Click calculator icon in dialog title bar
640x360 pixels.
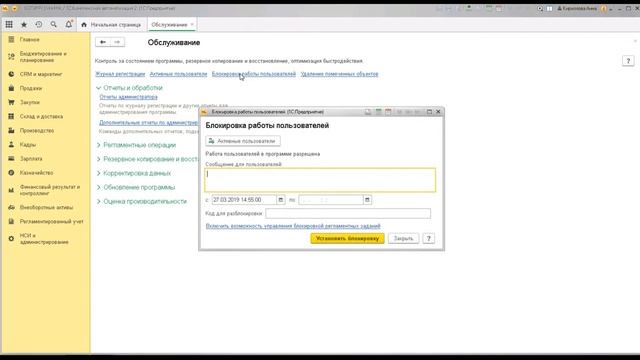point(378,112)
